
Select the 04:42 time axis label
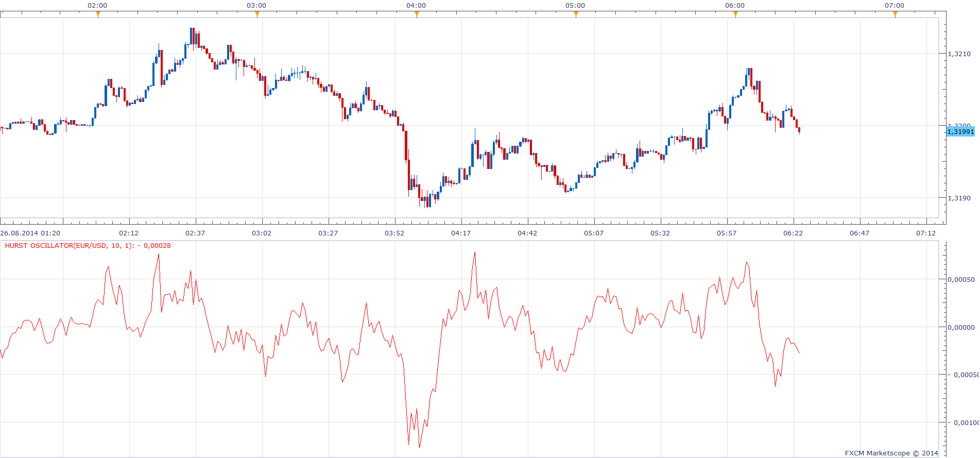[x=527, y=233]
